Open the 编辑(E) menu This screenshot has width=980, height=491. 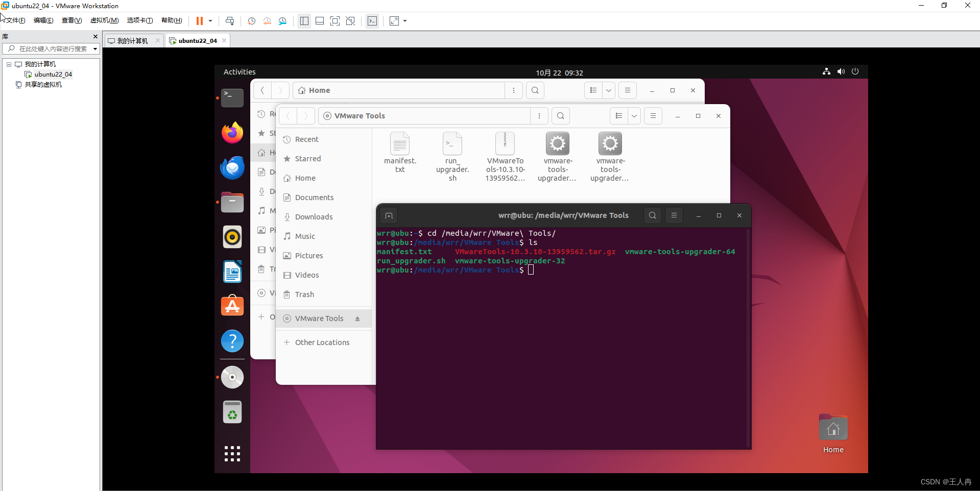43,20
